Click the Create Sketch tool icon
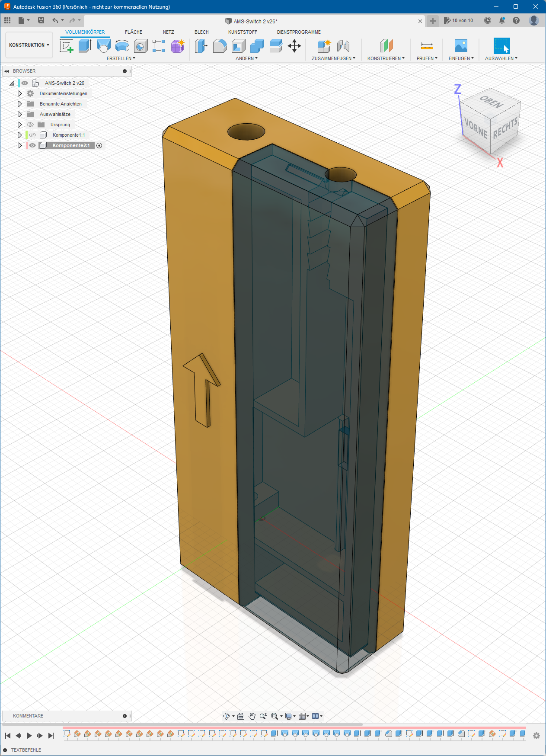The image size is (546, 756). (x=66, y=46)
